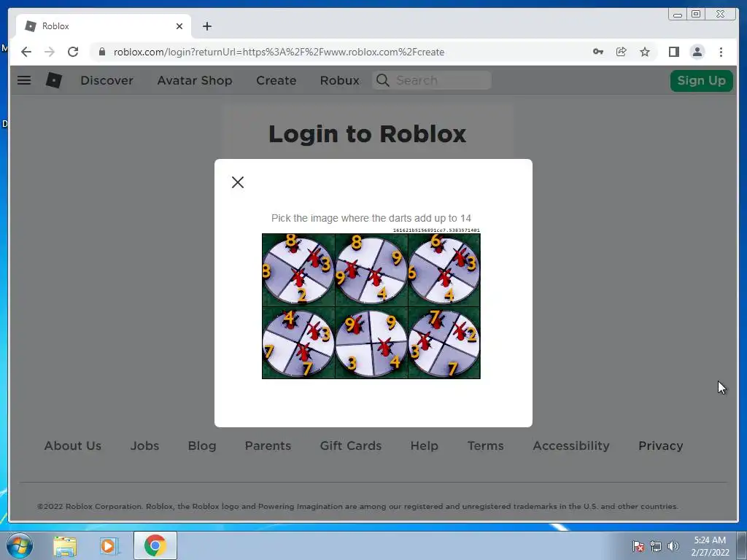Screen dimensions: 747x560
Task: Close the captcha dialog with the X
Action: click(x=238, y=182)
